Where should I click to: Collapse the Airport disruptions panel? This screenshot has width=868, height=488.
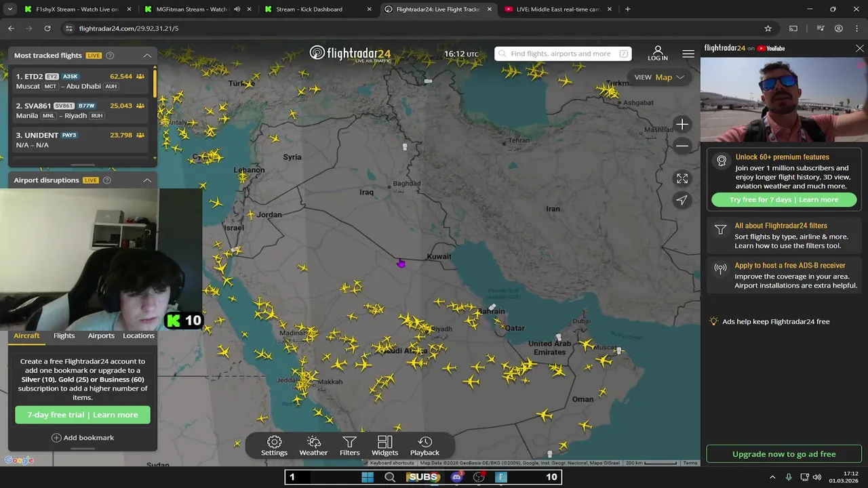click(147, 180)
